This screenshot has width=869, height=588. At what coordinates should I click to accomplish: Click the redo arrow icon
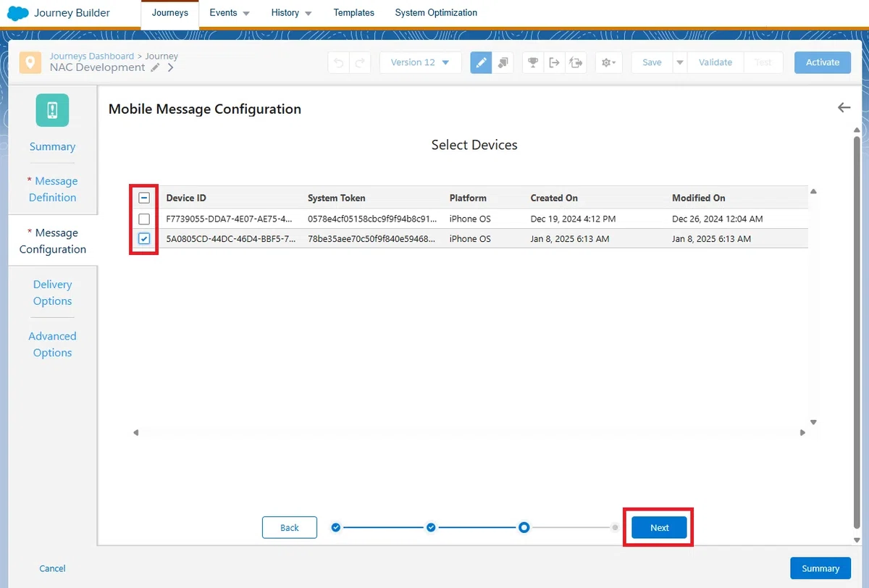(x=360, y=62)
